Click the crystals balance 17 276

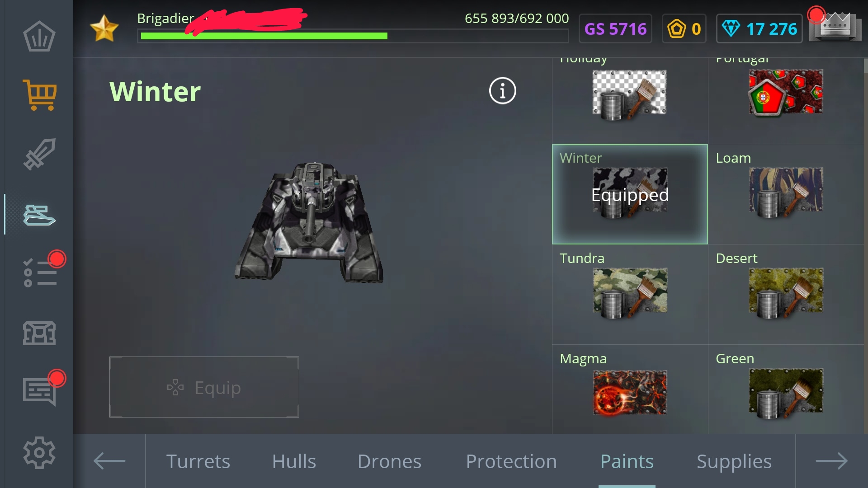(759, 29)
